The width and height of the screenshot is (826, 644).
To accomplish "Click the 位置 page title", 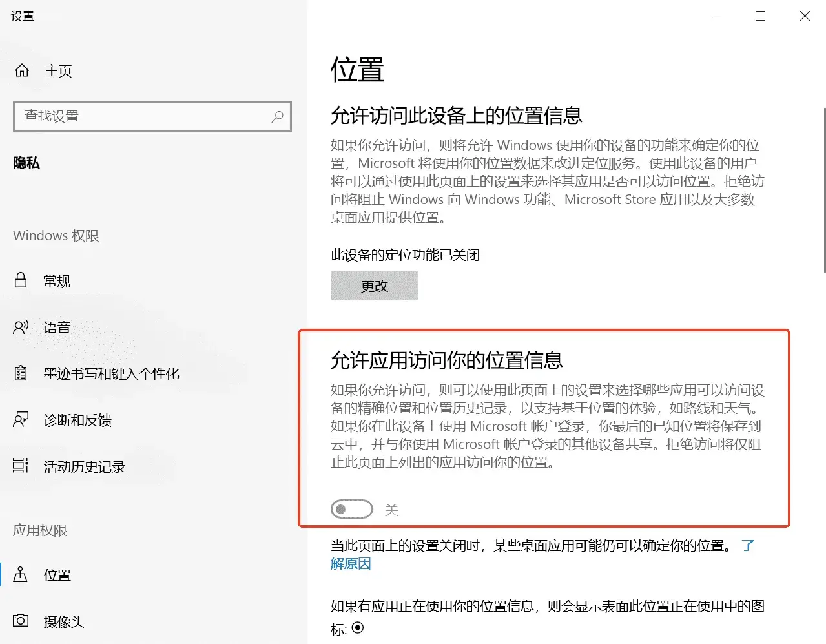I will coord(357,70).
